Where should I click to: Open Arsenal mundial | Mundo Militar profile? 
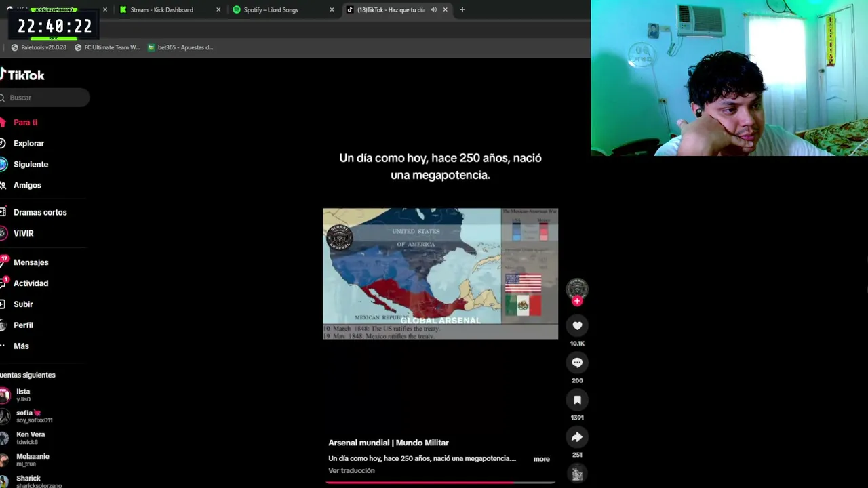pyautogui.click(x=389, y=443)
